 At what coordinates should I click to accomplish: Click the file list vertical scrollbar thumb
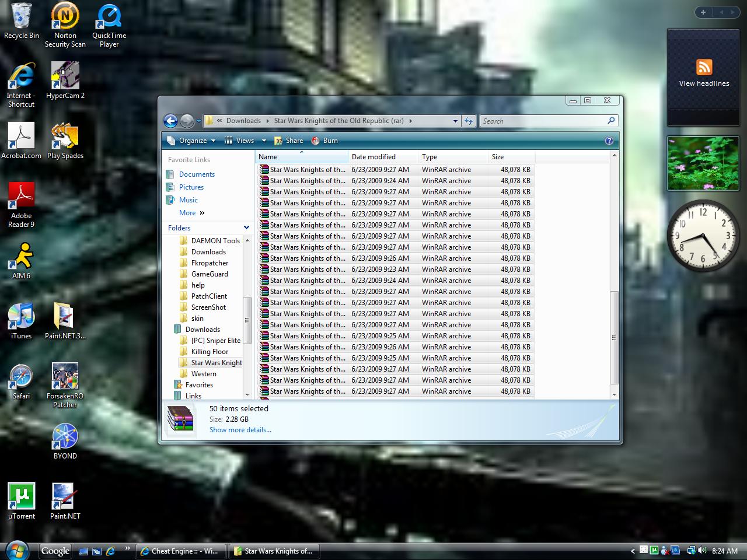(614, 337)
